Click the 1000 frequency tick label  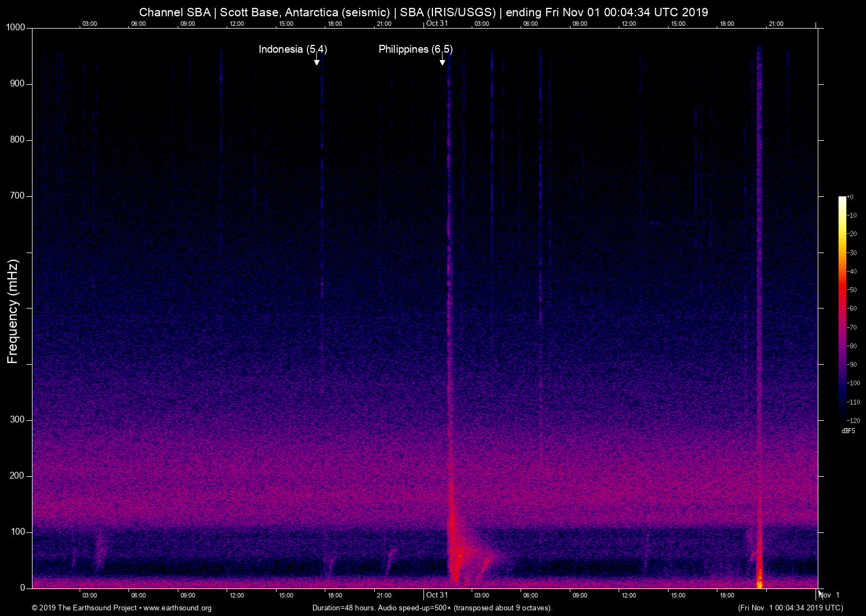coord(15,27)
